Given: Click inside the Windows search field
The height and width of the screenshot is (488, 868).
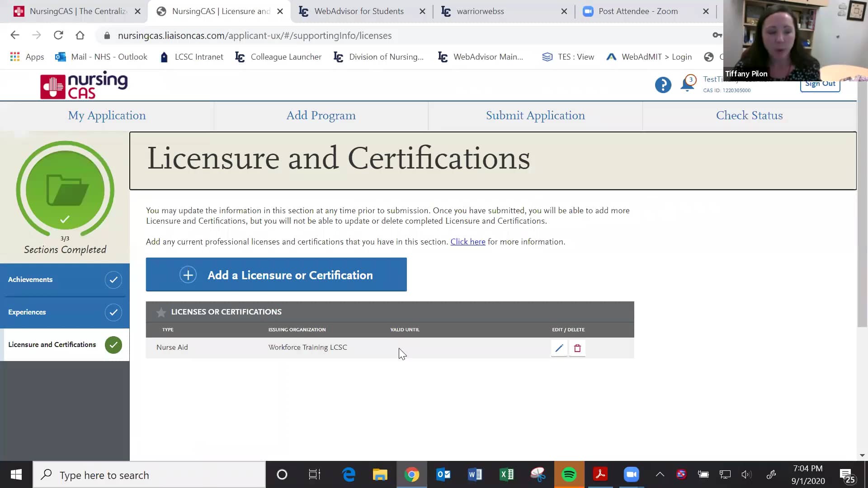Looking at the screenshot, I should coord(149,475).
